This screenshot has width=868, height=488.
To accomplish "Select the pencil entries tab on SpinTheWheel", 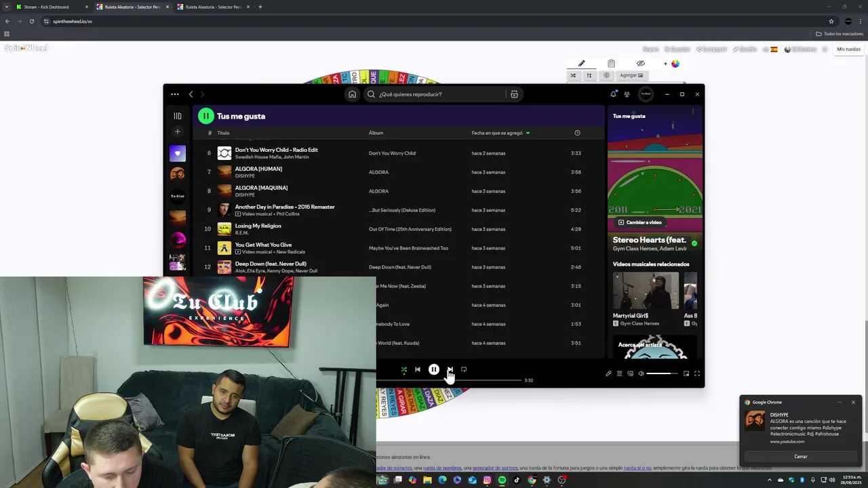I will coord(581,64).
